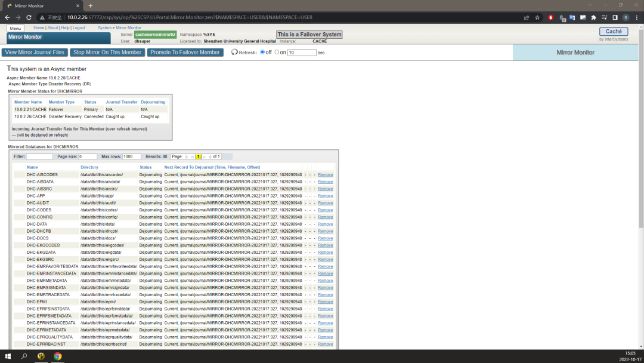Switch to the Mirror Monitor browser tab
The image size is (644, 363).
[x=42, y=6]
